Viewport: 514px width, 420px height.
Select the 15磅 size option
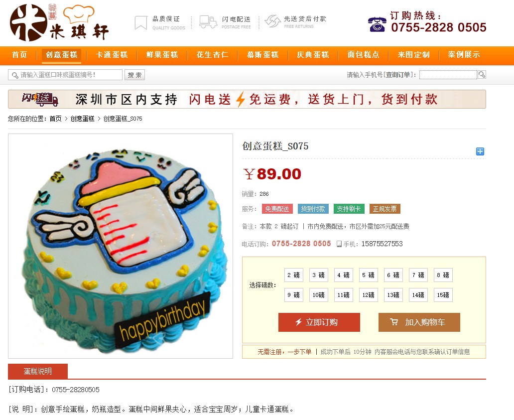pyautogui.click(x=443, y=295)
